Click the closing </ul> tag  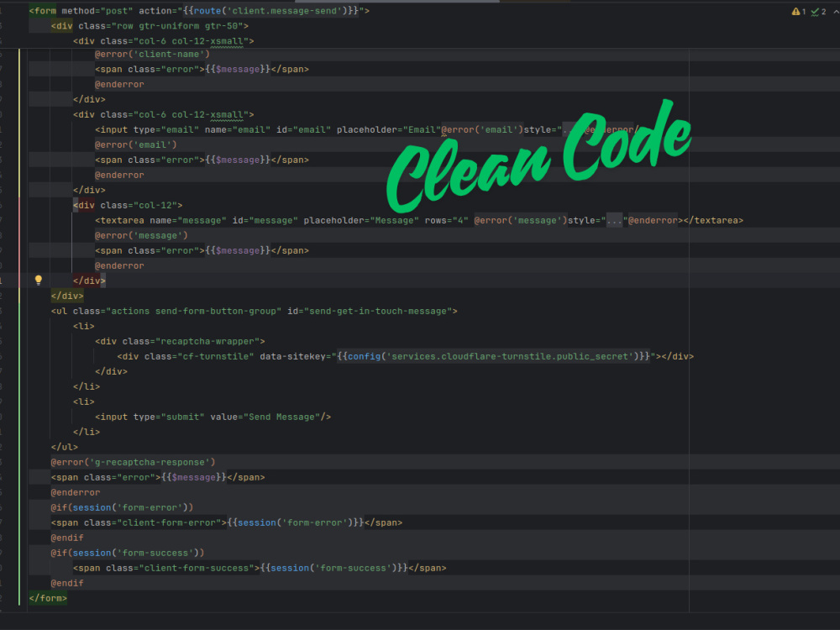pyautogui.click(x=65, y=447)
